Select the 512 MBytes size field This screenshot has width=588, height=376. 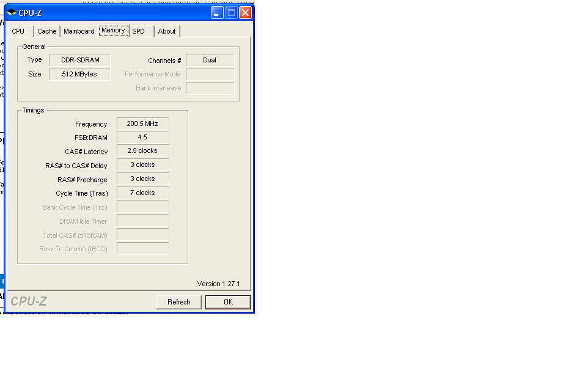pyautogui.click(x=79, y=74)
